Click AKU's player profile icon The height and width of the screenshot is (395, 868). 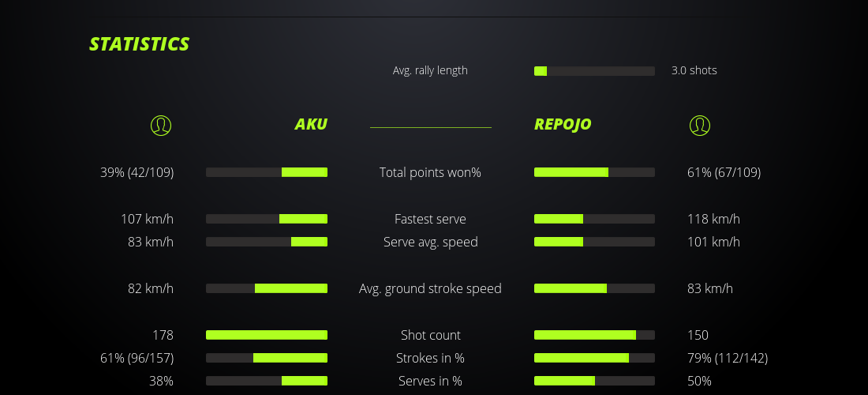pyautogui.click(x=160, y=125)
